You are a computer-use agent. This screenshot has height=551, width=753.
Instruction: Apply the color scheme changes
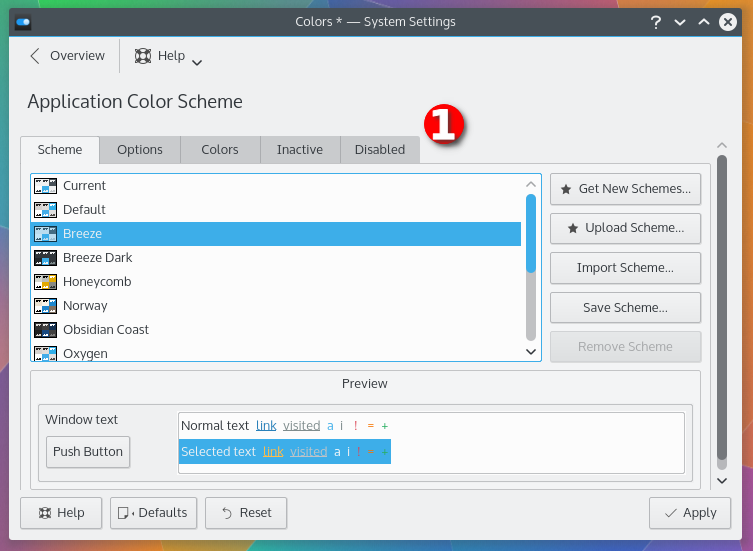click(689, 513)
